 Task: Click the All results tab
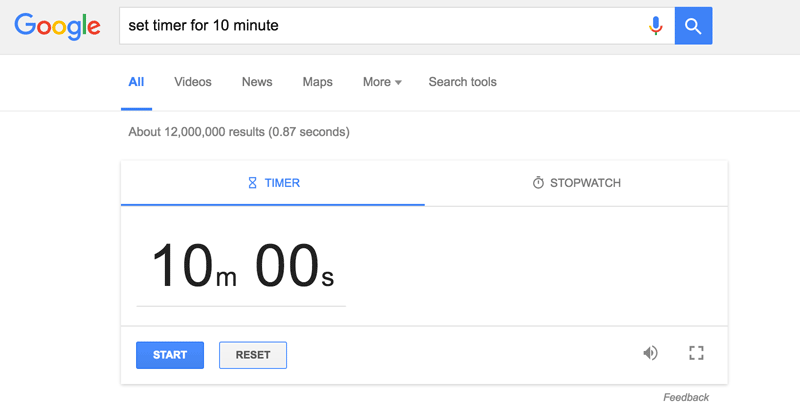tap(136, 82)
